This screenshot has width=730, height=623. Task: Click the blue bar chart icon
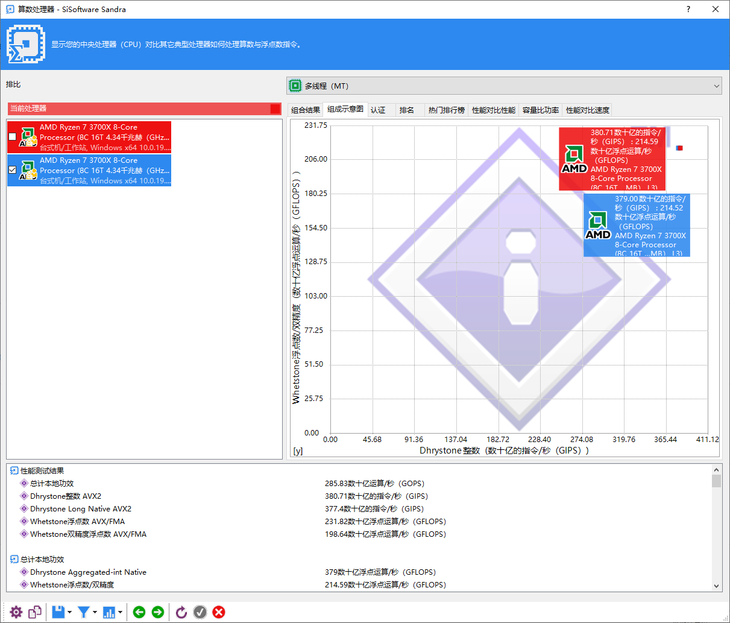[109, 612]
